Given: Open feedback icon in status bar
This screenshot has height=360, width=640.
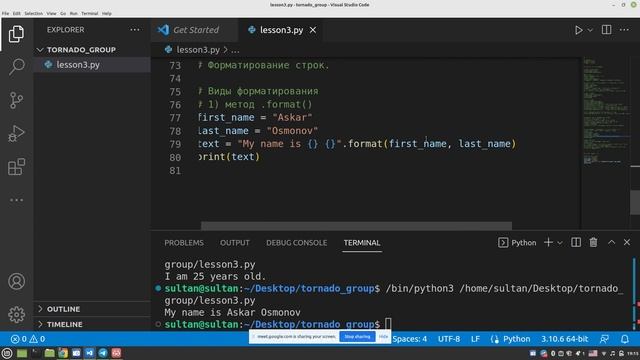Looking at the screenshot, I should (x=604, y=339).
